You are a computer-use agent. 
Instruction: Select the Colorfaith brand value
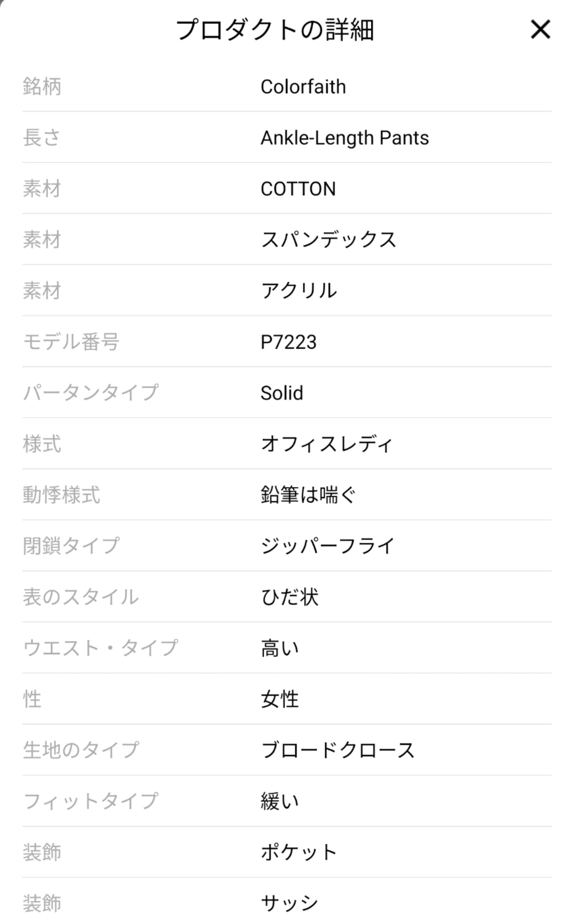(303, 87)
